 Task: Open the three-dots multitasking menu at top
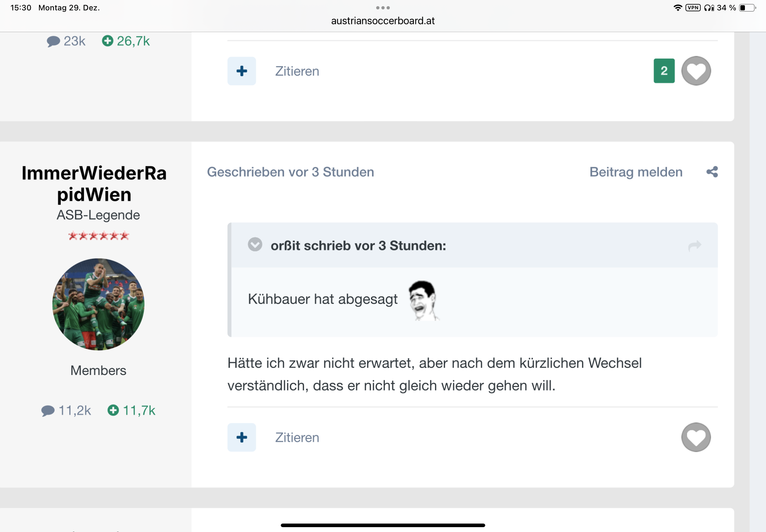click(x=382, y=8)
